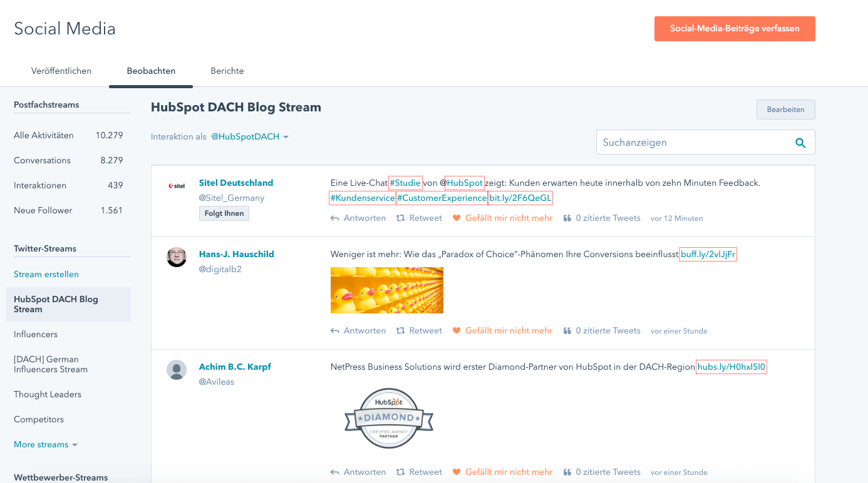Click reply arrow icon on Hans-J. Hauschild tweet
Viewport: 868px width, 483px height.
(335, 331)
